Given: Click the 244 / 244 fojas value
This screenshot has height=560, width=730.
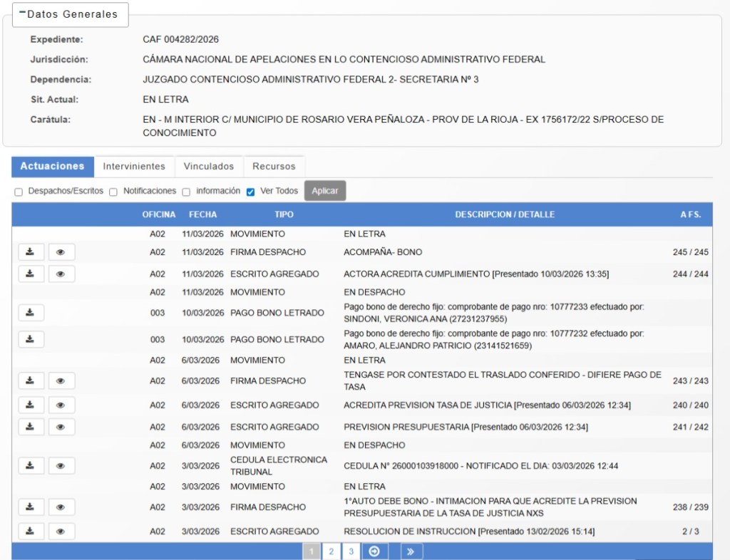Looking at the screenshot, I should pos(690,274).
